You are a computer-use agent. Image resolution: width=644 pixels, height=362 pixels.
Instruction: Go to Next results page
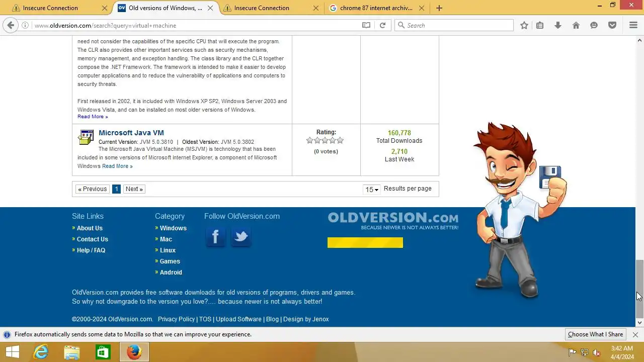[x=134, y=189]
